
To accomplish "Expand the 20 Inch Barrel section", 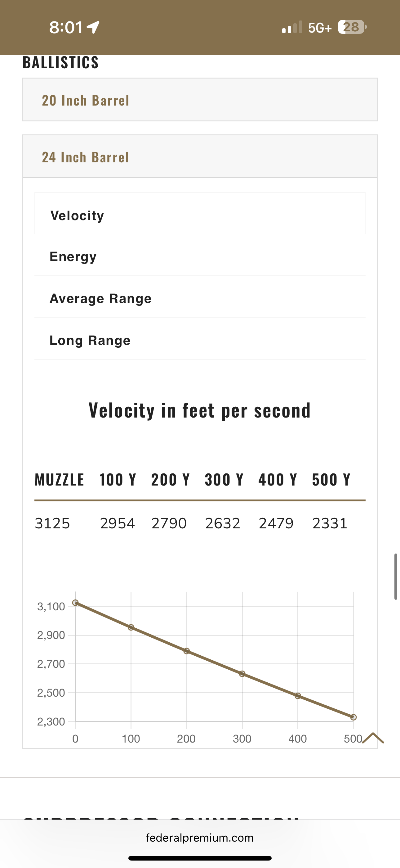I will 200,100.
